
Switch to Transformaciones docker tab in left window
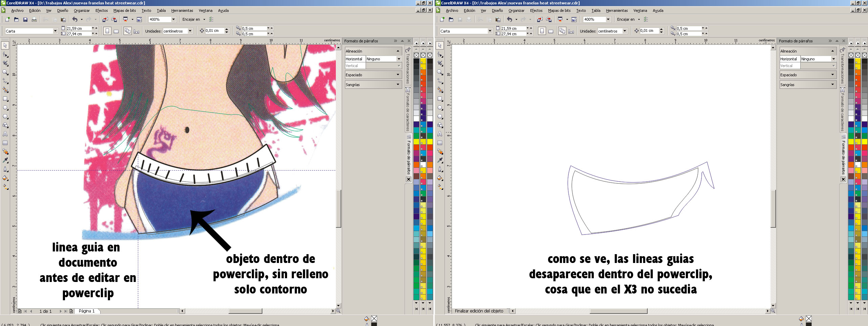click(408, 66)
